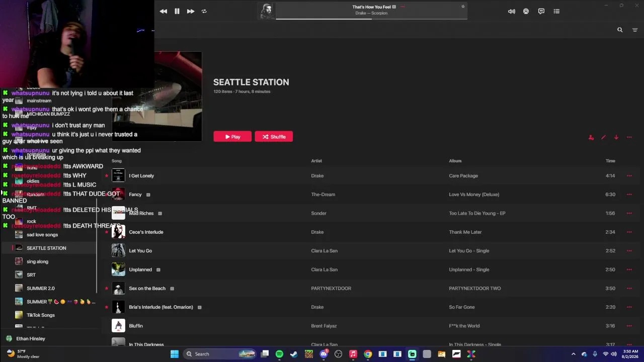Open Discord from the taskbar
The width and height of the screenshot is (644, 362).
[x=324, y=354]
